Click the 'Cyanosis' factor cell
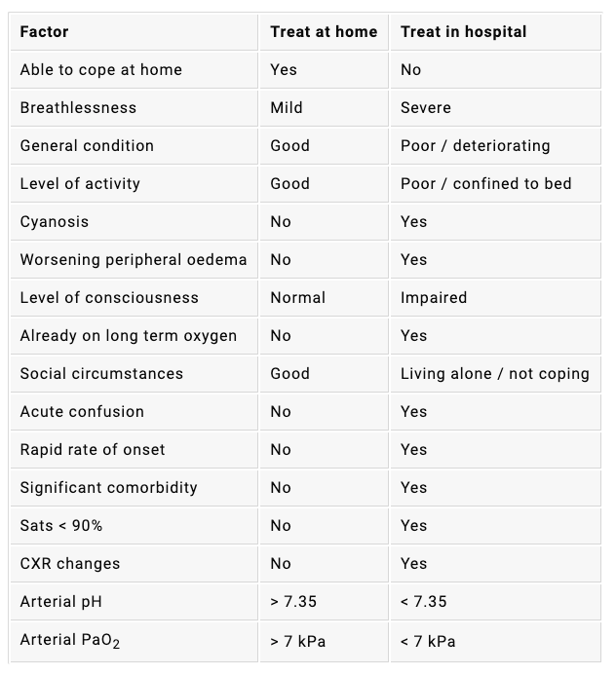 (x=54, y=222)
